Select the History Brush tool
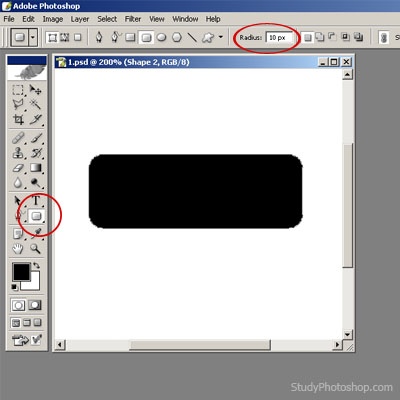 (x=36, y=153)
